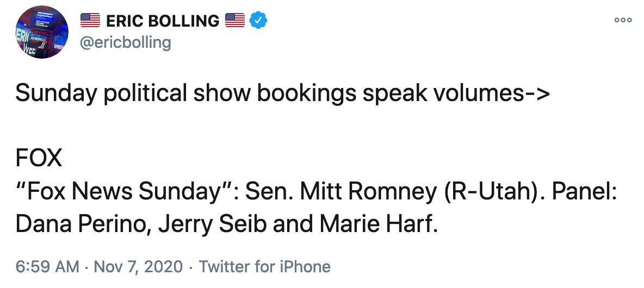Click the name "Marie Harf"
Image resolution: width=644 pixels, height=288 pixels.
pyautogui.click(x=378, y=224)
